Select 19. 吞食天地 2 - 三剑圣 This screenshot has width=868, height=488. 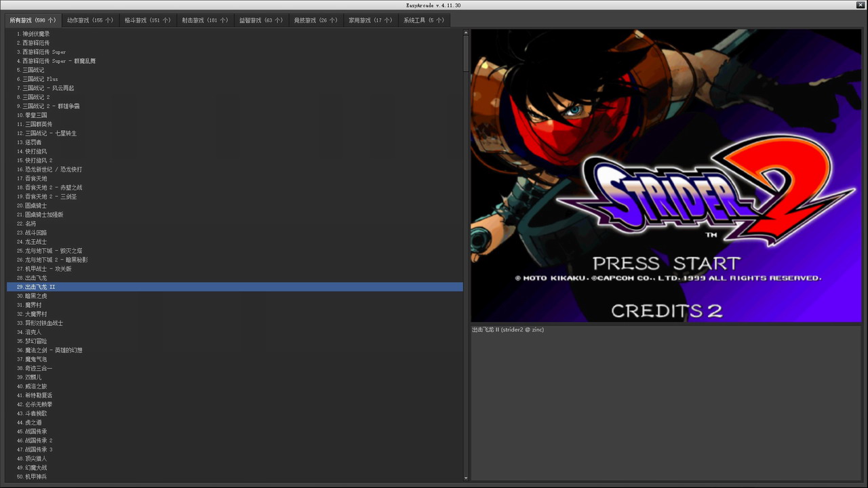pos(235,197)
